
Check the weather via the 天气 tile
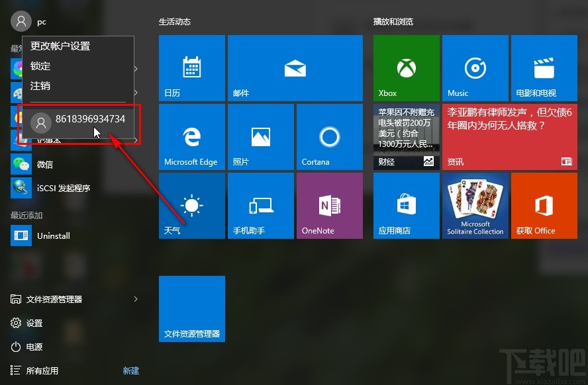191,205
